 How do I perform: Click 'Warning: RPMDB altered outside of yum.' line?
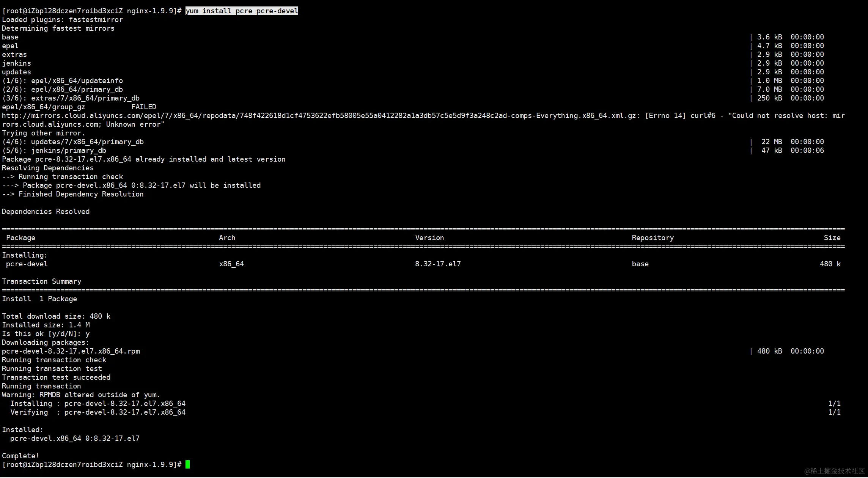(81, 395)
